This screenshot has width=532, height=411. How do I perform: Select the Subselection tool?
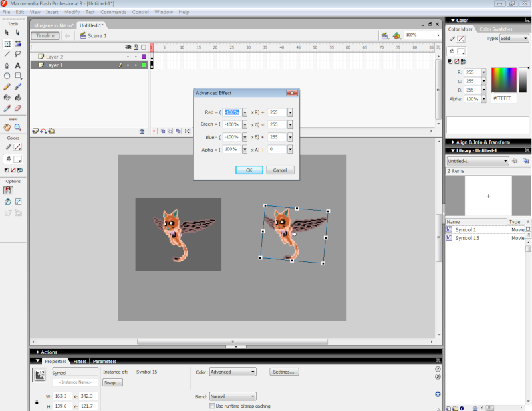[x=18, y=33]
